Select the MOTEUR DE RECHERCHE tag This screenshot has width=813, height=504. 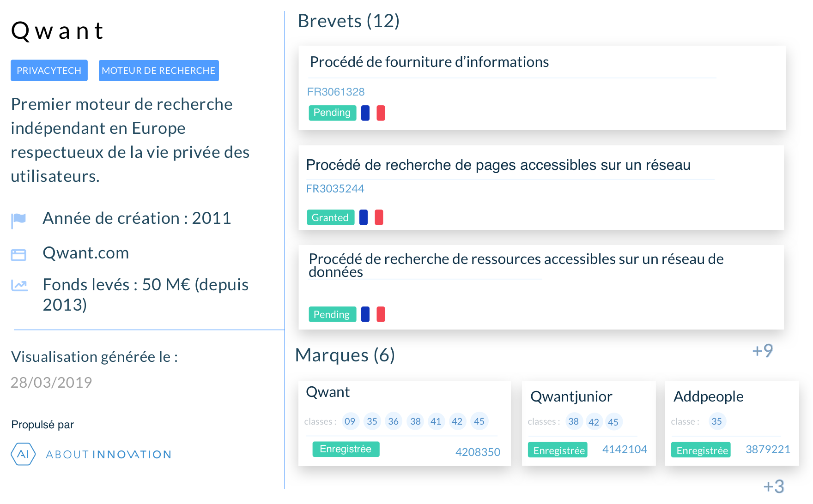tap(158, 71)
